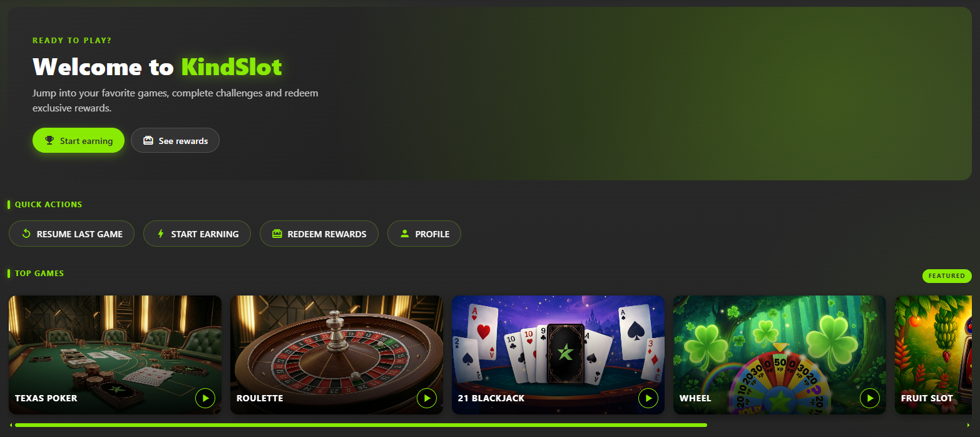Click the Roulette wheel thumbnail
Screen dimensions: 980x437
pyautogui.click(x=337, y=355)
